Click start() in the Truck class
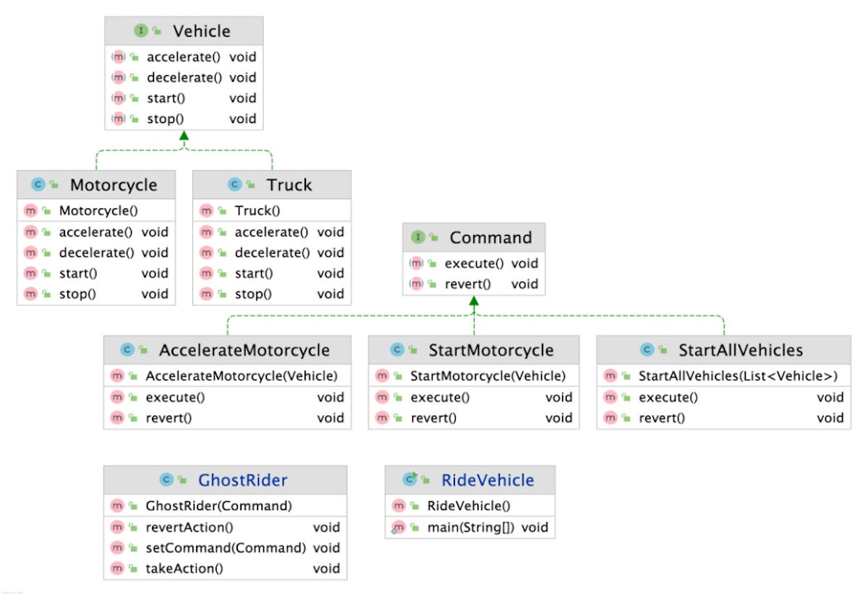Screen dimensions: 868x596 pyautogui.click(x=255, y=273)
